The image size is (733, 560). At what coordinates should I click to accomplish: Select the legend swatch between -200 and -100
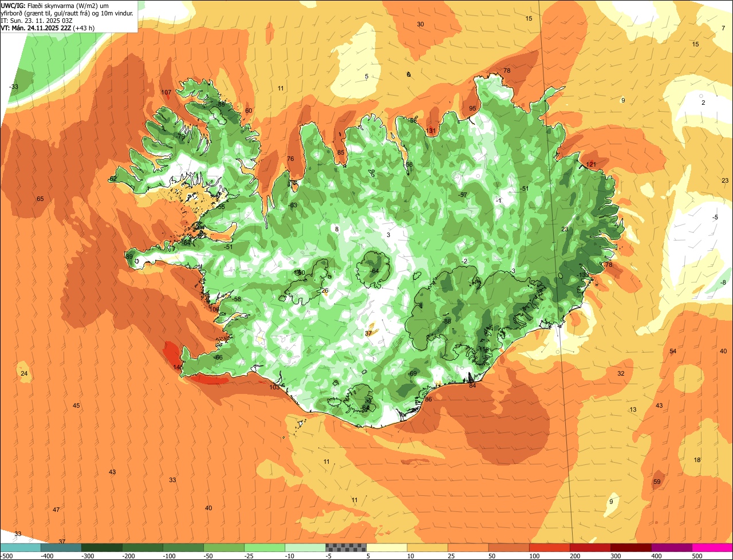point(143,547)
